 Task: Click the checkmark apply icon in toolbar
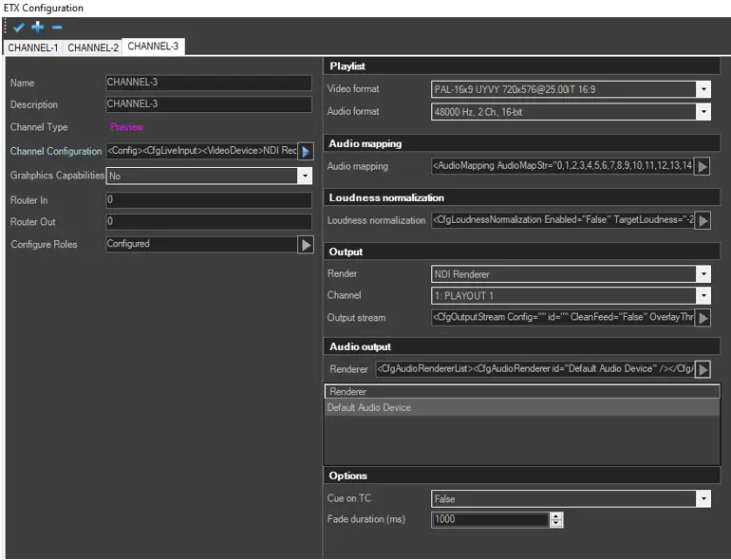pos(19,28)
